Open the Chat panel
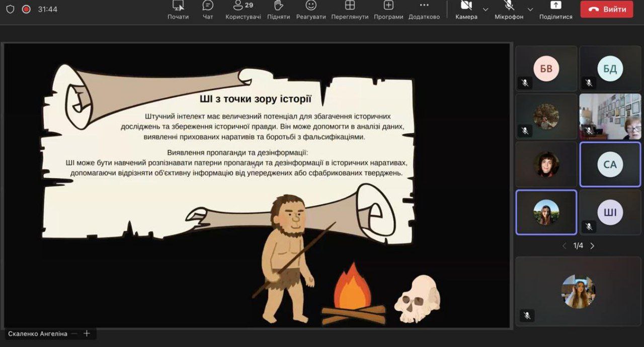Image resolution: width=644 pixels, height=347 pixels. (208, 10)
